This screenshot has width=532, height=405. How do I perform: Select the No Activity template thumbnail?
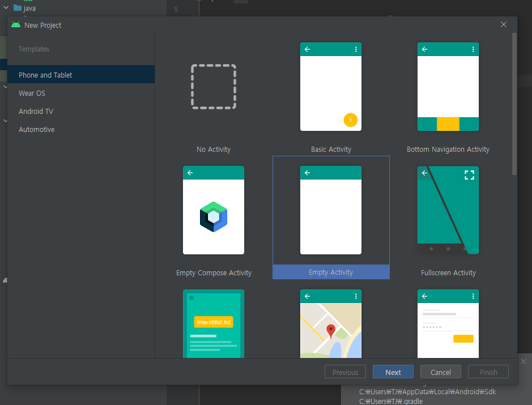[x=214, y=87]
